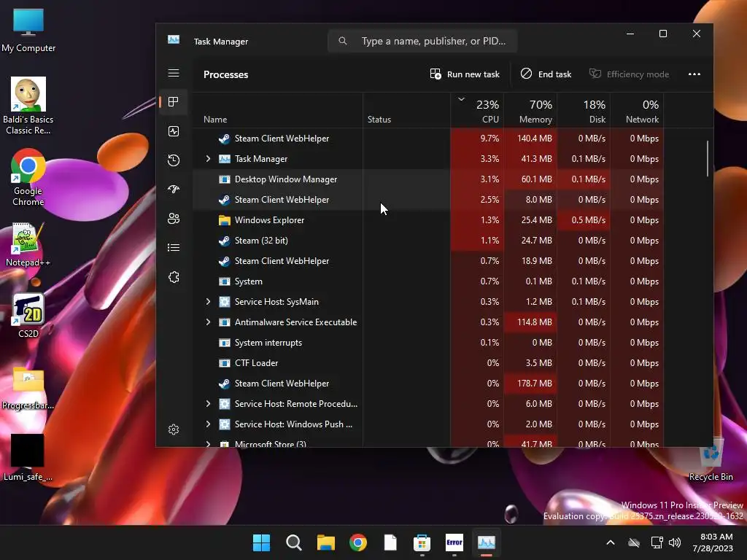
Task: Sort processes by Memory column
Action: [x=530, y=111]
